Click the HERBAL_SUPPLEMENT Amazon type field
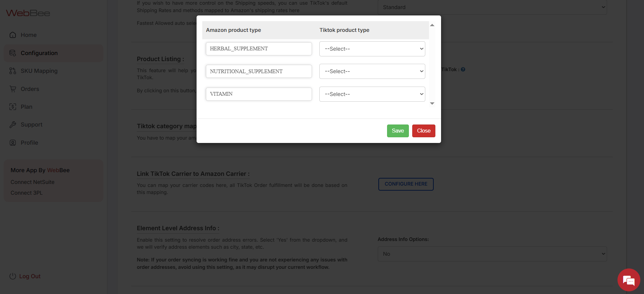This screenshot has width=644, height=294. pyautogui.click(x=259, y=49)
